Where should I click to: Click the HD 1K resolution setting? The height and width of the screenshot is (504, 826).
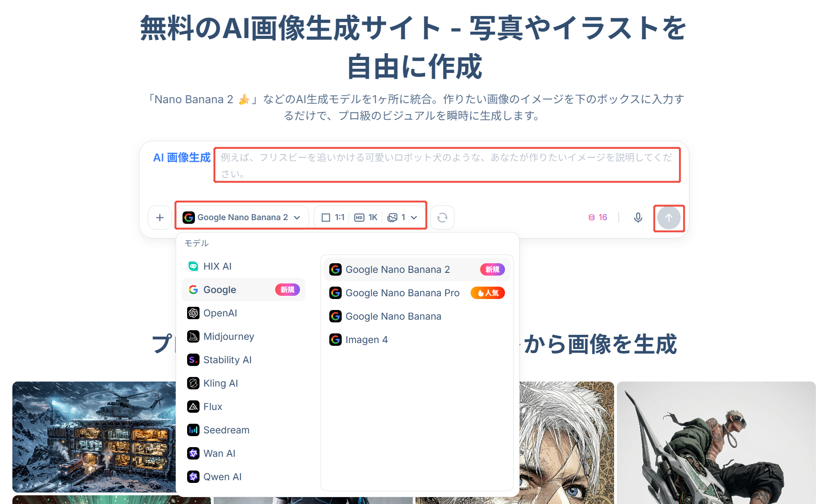point(366,217)
